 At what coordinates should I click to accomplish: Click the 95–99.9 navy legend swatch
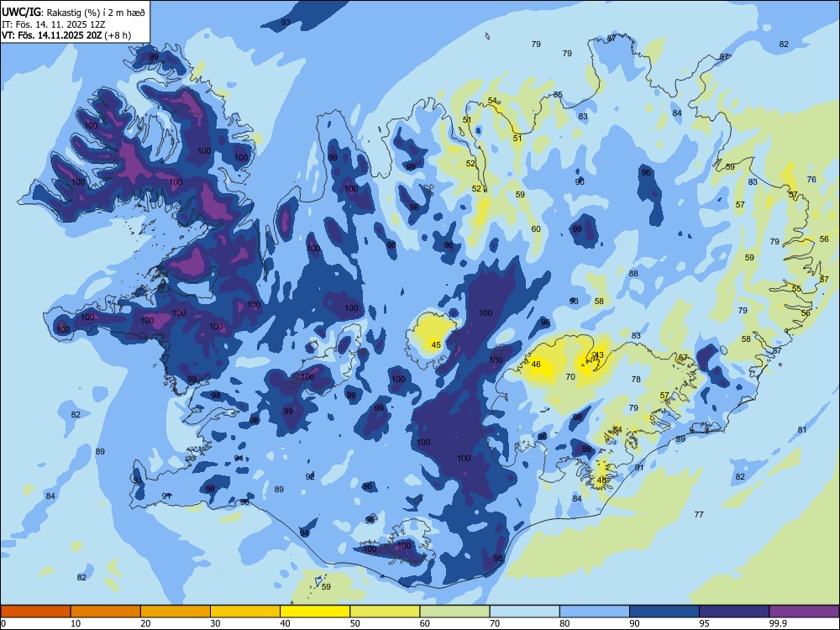(734, 612)
